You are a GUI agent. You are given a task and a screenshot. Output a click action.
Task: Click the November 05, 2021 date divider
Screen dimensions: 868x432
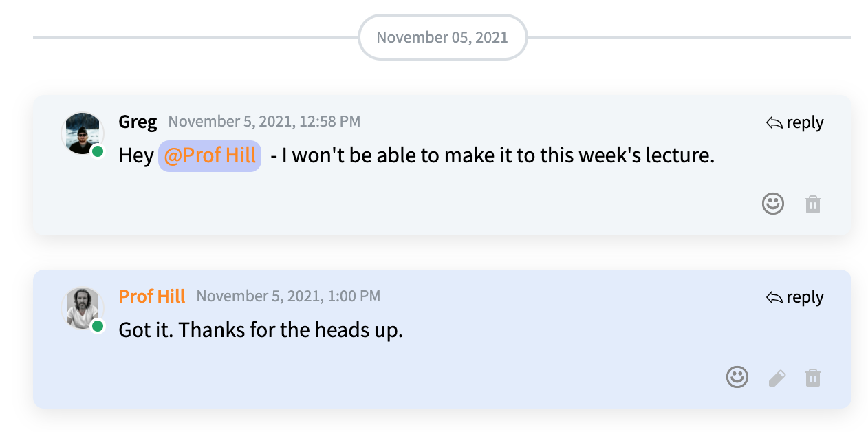pos(442,37)
